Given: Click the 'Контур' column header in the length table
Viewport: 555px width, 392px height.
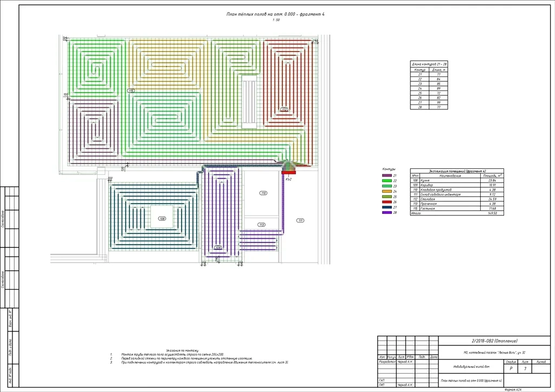Looking at the screenshot, I should point(420,70).
